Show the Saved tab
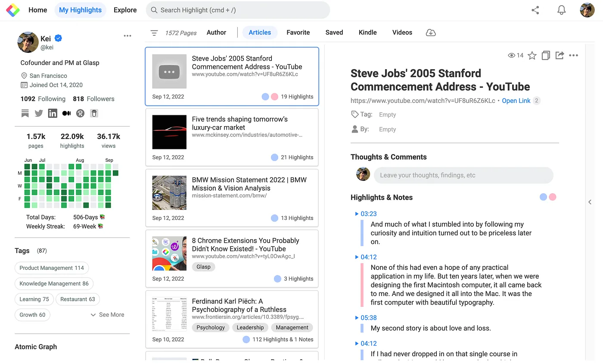The width and height of the screenshot is (603, 364). pyautogui.click(x=334, y=32)
